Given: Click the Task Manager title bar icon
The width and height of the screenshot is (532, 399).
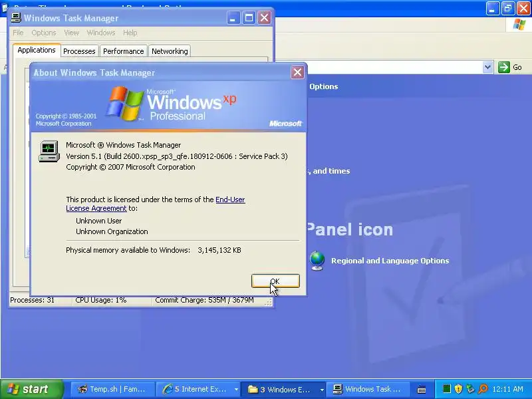Looking at the screenshot, I should click(x=15, y=18).
